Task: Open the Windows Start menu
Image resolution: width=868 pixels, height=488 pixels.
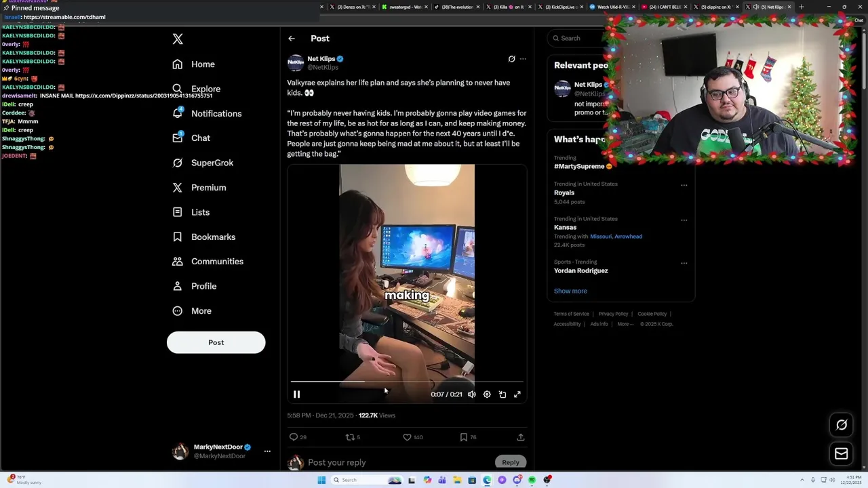Action: click(x=321, y=480)
